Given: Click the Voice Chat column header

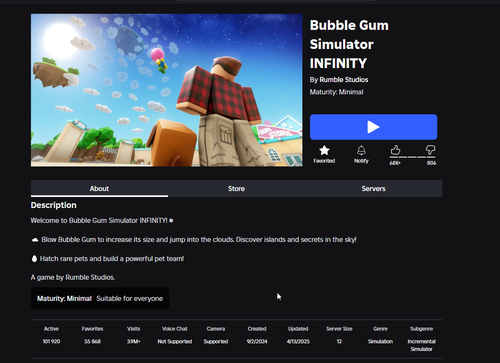Looking at the screenshot, I should point(175,329).
